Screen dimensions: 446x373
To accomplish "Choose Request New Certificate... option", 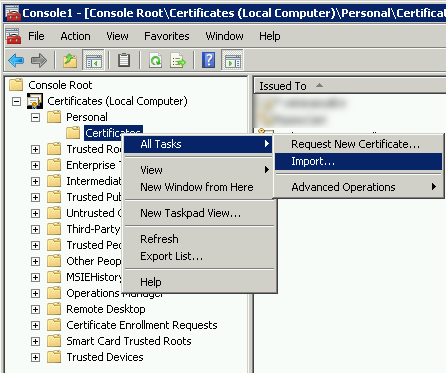I will pyautogui.click(x=359, y=144).
